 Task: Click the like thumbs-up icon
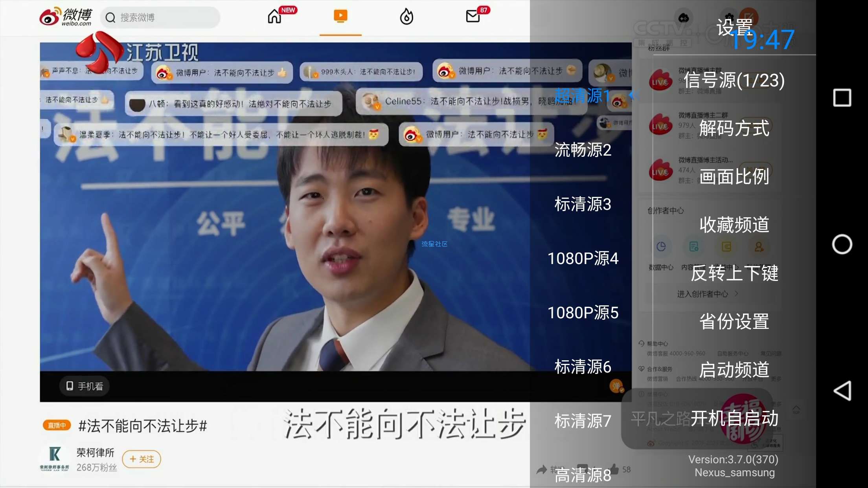tap(615, 469)
